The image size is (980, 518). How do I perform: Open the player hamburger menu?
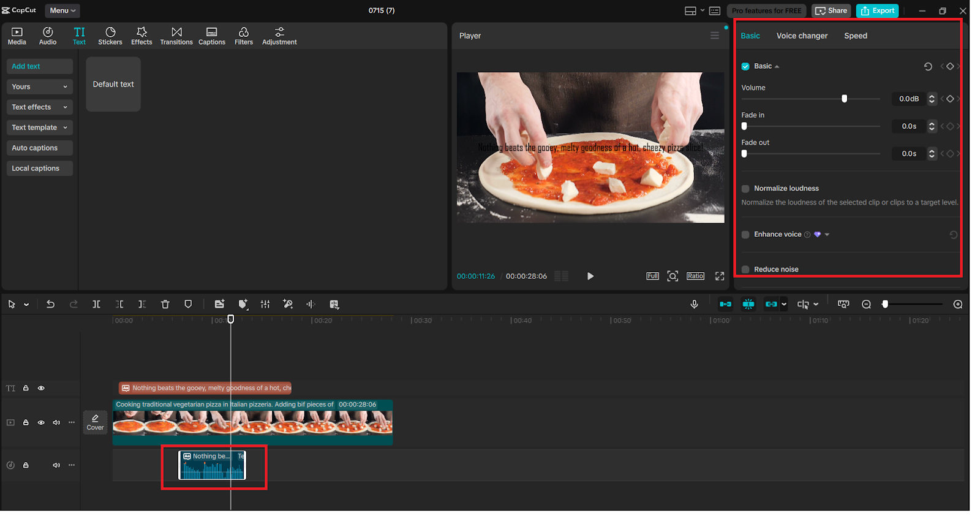pos(715,36)
